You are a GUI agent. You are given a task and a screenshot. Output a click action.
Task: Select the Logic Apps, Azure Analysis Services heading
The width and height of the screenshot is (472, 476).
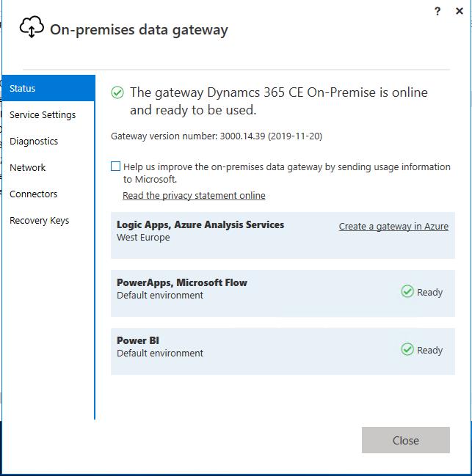200,224
